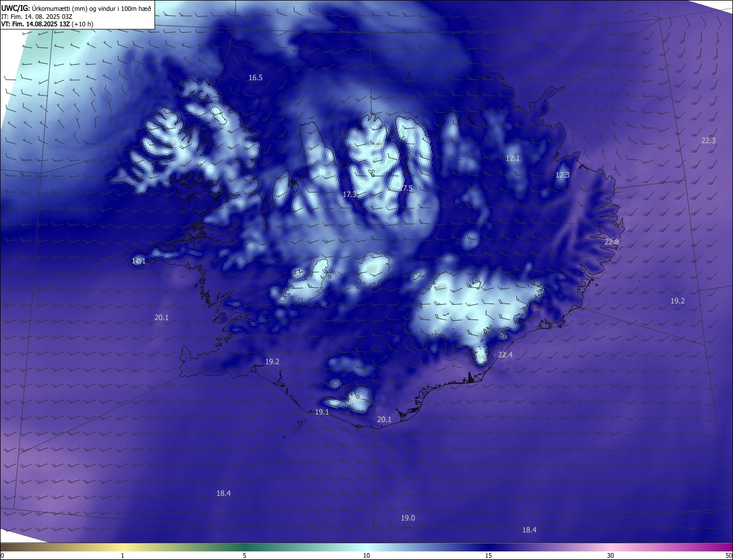Viewport: 733px width, 560px height.
Task: Click the colorbar tick label 10
Action: [366, 555]
